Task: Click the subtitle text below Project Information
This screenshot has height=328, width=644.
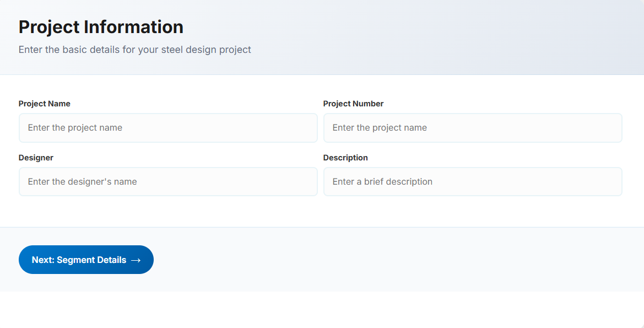Action: [134, 50]
